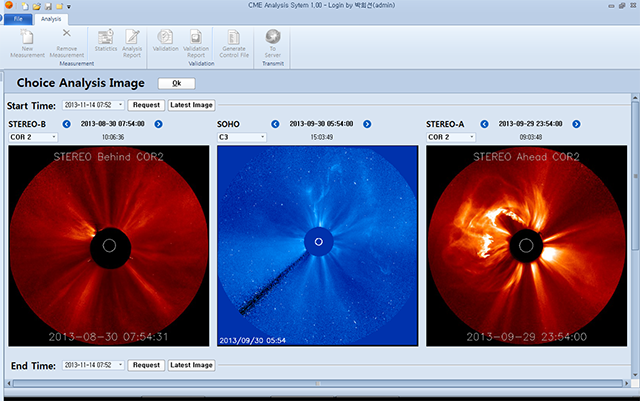
Task: Click the save disk quick-access icon
Action: click(x=48, y=6)
